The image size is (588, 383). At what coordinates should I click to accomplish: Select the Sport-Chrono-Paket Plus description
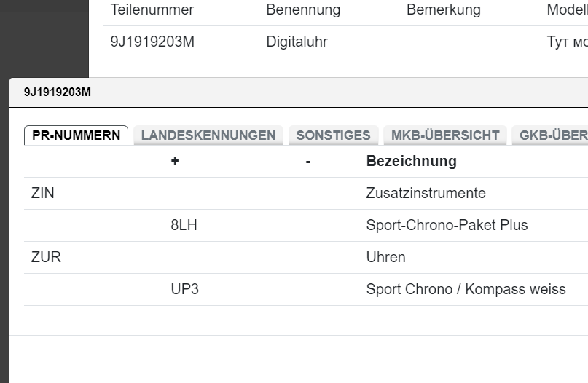point(447,225)
